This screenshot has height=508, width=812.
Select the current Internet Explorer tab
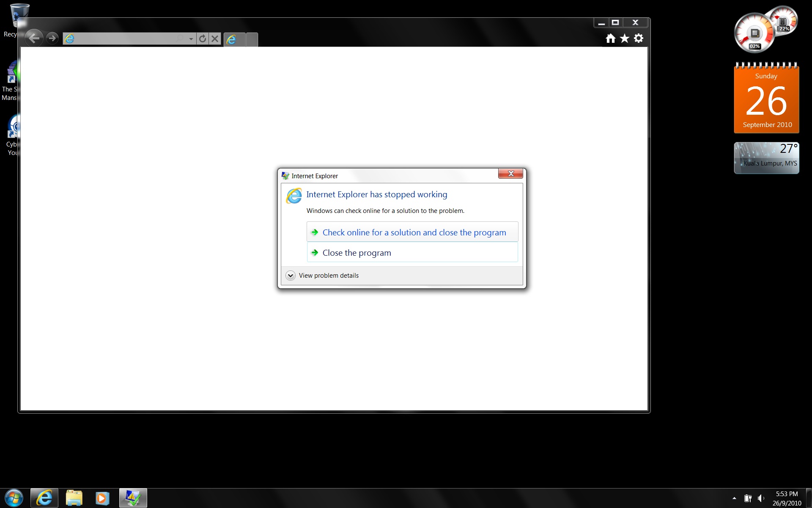234,39
